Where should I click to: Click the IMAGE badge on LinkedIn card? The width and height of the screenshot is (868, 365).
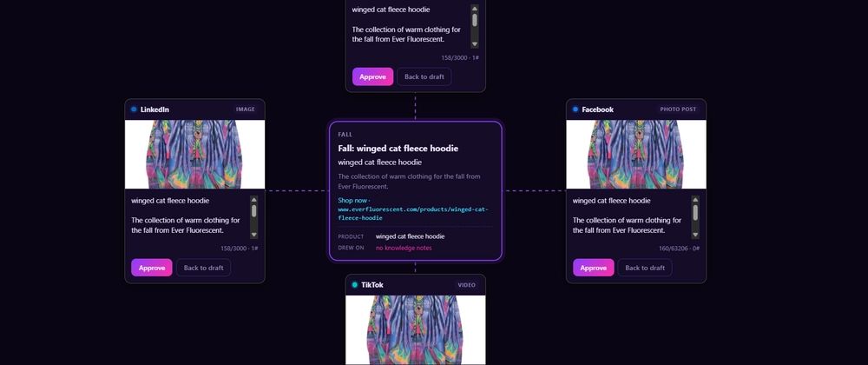(x=246, y=109)
